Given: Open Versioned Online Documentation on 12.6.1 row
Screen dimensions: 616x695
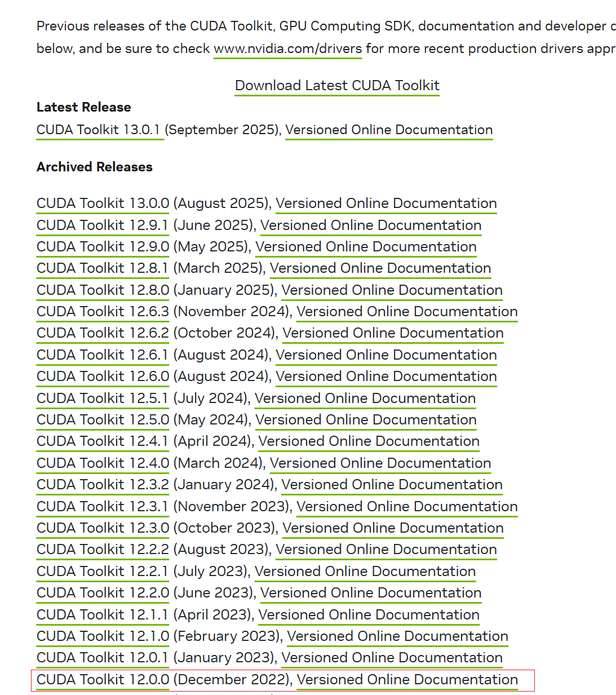Looking at the screenshot, I should (x=386, y=355).
